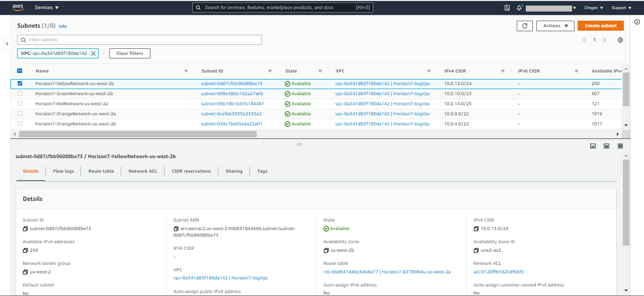The width and height of the screenshot is (644, 296).
Task: Remove the VPC filter with X
Action: [x=93, y=53]
